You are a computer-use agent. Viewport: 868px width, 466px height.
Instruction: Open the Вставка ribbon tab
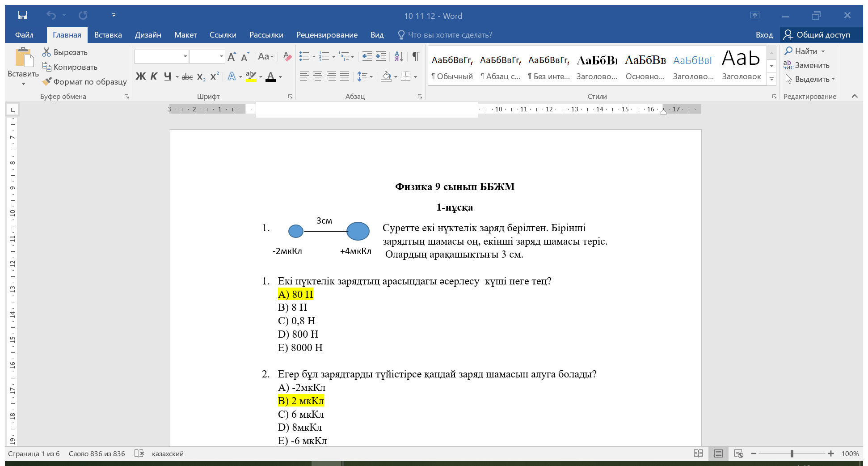108,35
